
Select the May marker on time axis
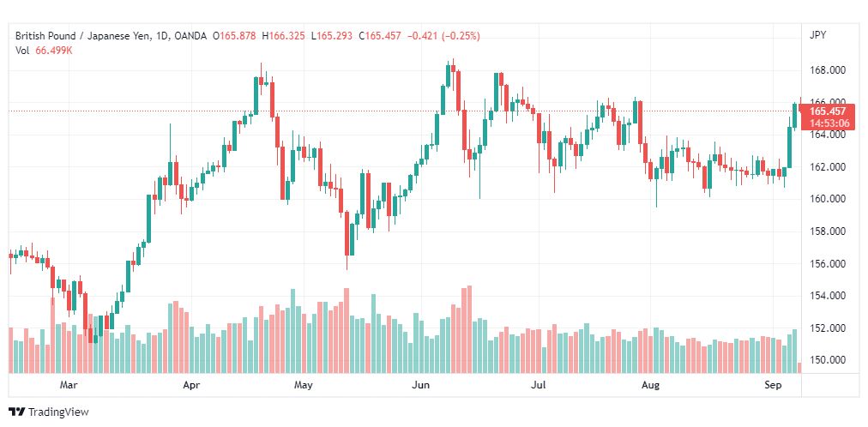click(x=304, y=384)
